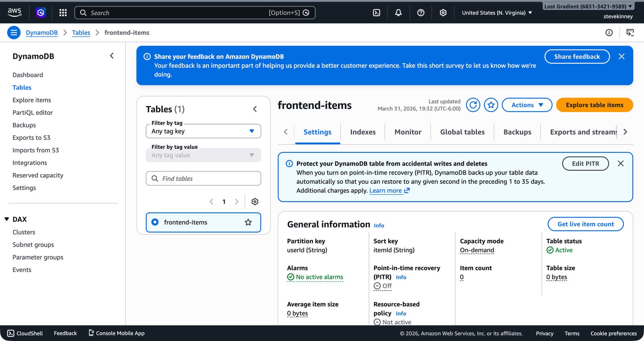Open the info panel icon in breadcrumb bar
Image resolution: width=644 pixels, height=341 pixels.
point(609,33)
